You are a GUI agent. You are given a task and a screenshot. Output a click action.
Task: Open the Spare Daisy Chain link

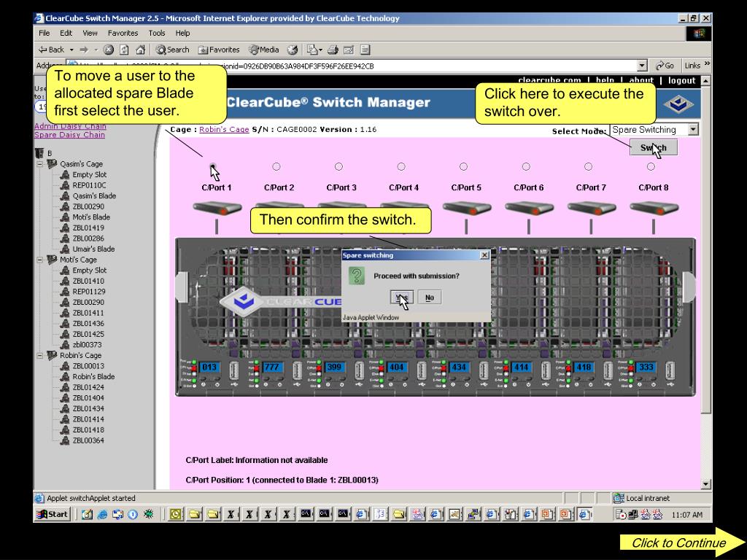coord(69,135)
